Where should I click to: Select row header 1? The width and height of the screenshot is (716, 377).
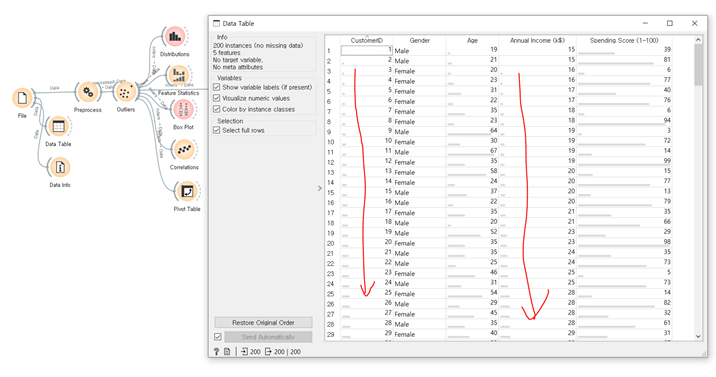coord(332,51)
